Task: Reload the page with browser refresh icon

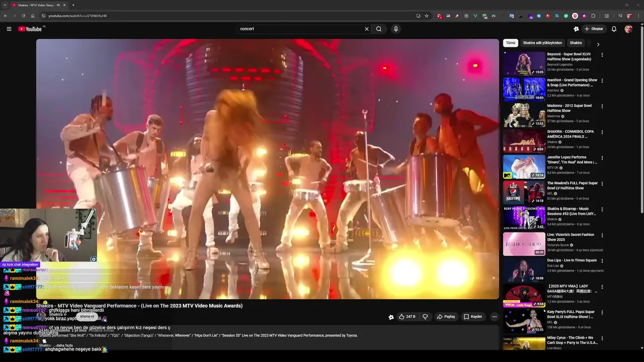Action: (x=24, y=16)
